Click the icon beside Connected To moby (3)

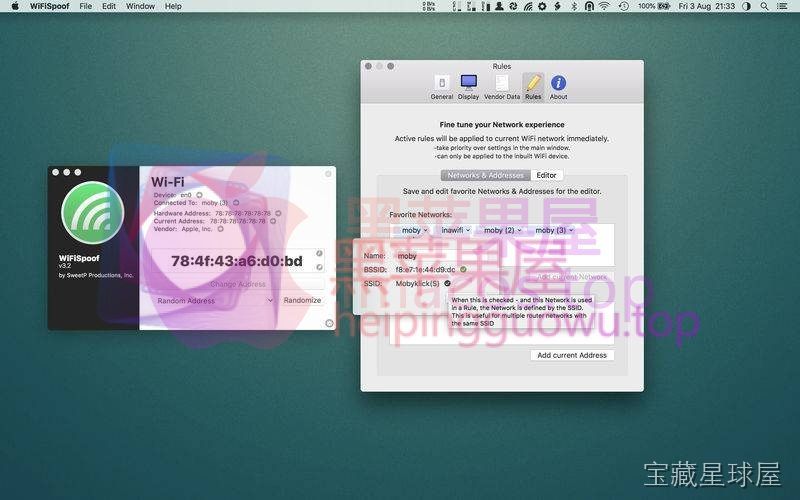coord(236,203)
